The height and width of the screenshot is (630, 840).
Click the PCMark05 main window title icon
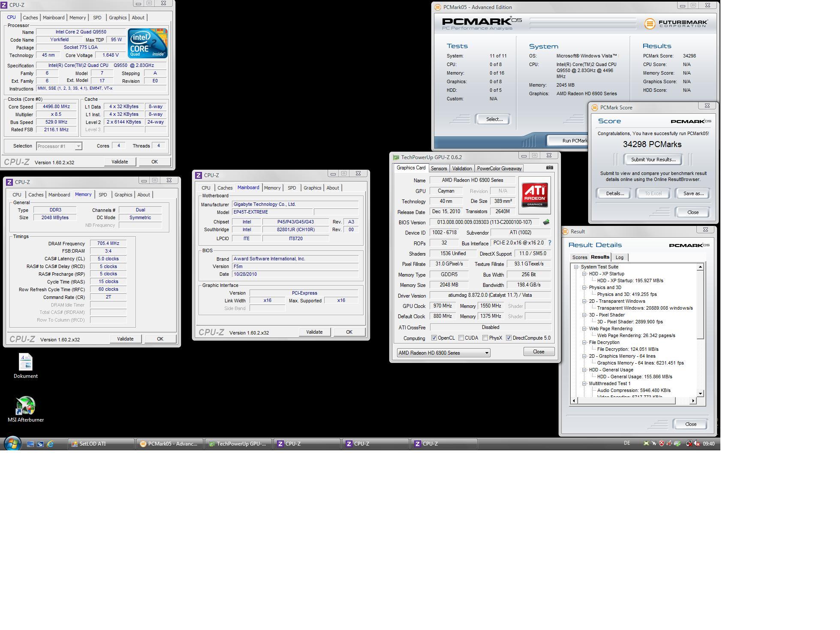[x=437, y=7]
